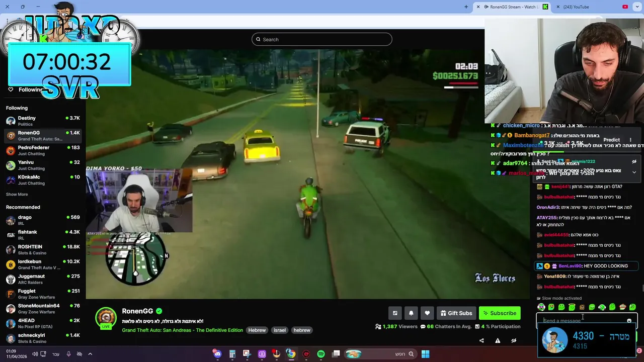The height and width of the screenshot is (362, 644).
Task: Open RonenGG channel in sidebar
Action: coord(43,136)
